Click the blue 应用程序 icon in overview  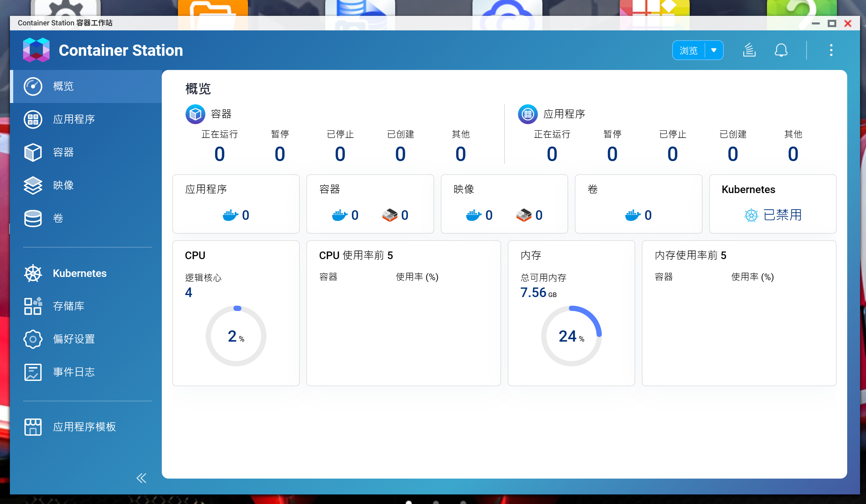click(x=528, y=114)
